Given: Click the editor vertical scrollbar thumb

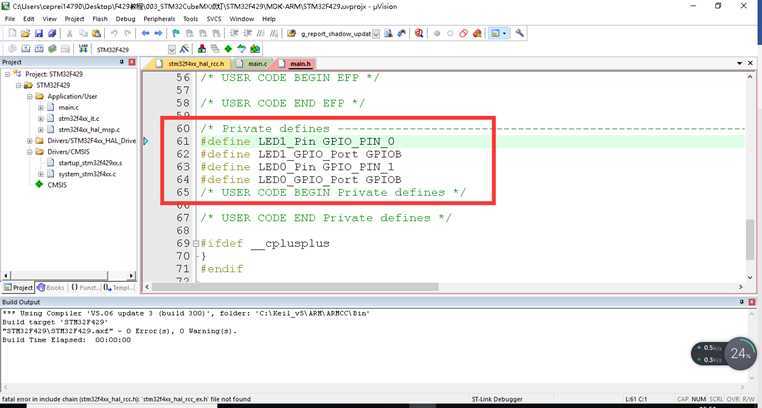Looking at the screenshot, I should click(751, 239).
